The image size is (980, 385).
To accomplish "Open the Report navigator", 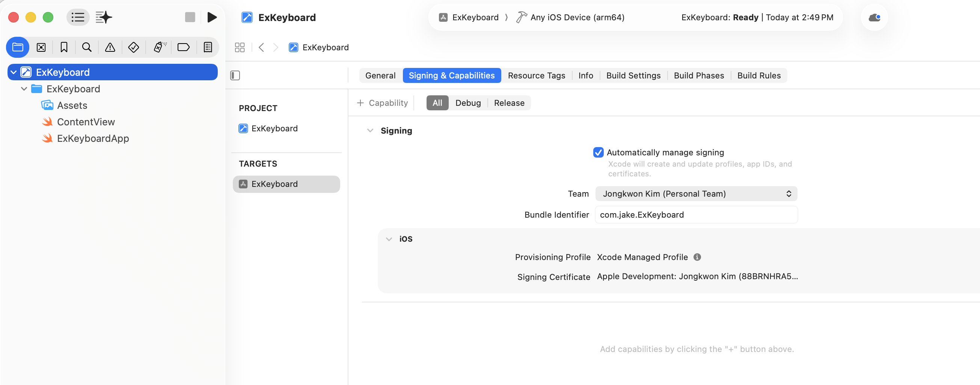I will 208,47.
